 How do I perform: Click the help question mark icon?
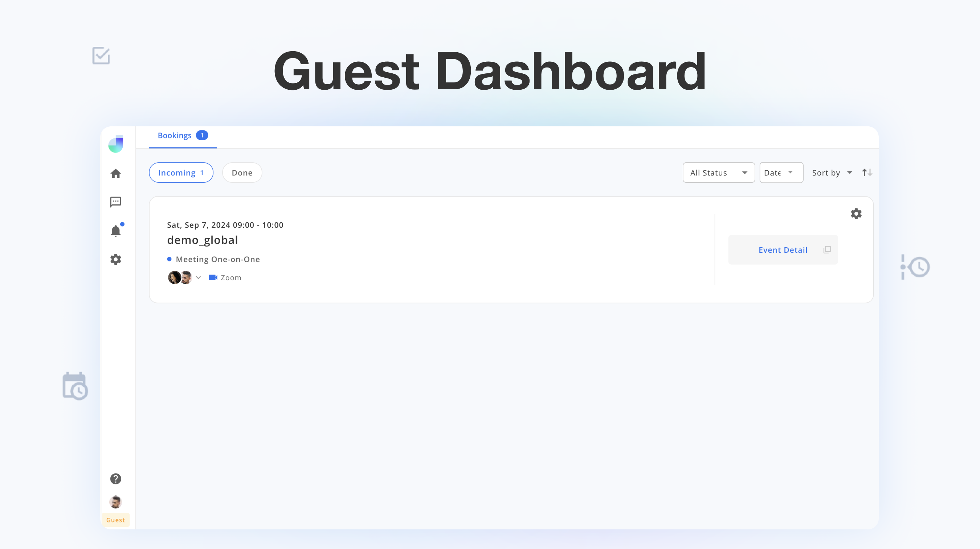pyautogui.click(x=116, y=479)
